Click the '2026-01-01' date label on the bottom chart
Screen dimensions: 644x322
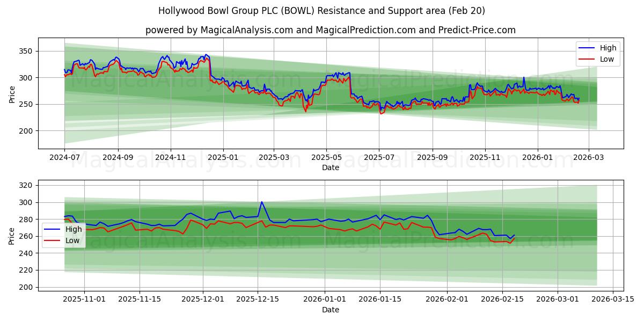324,301
